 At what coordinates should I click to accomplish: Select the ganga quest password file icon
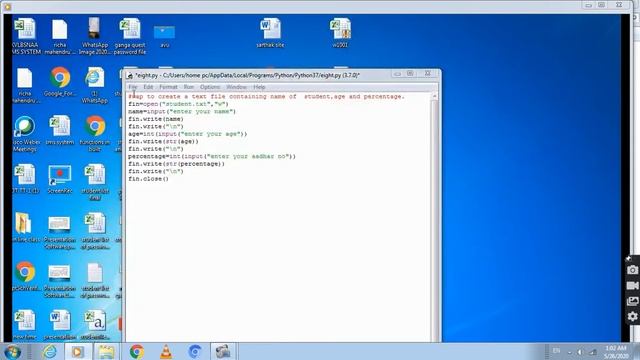tap(130, 37)
